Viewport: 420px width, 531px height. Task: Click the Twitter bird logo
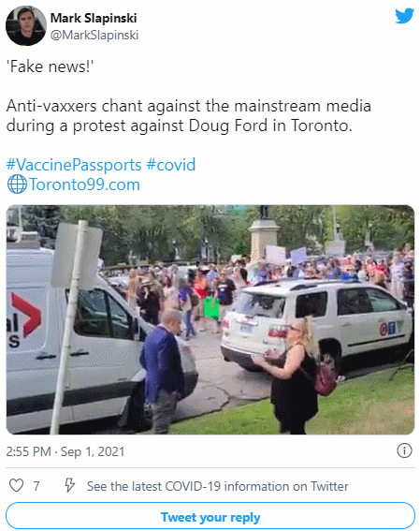coord(404,16)
